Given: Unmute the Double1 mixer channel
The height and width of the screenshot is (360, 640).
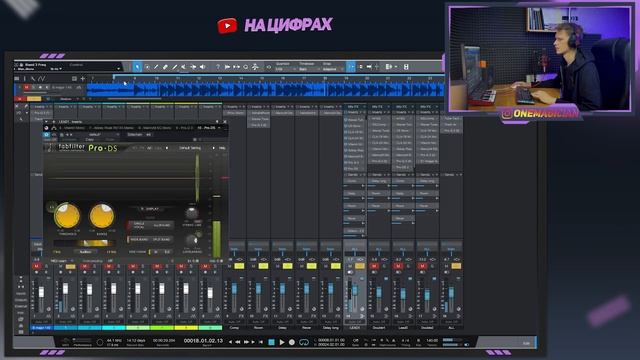Looking at the screenshot, I should click(374, 266).
